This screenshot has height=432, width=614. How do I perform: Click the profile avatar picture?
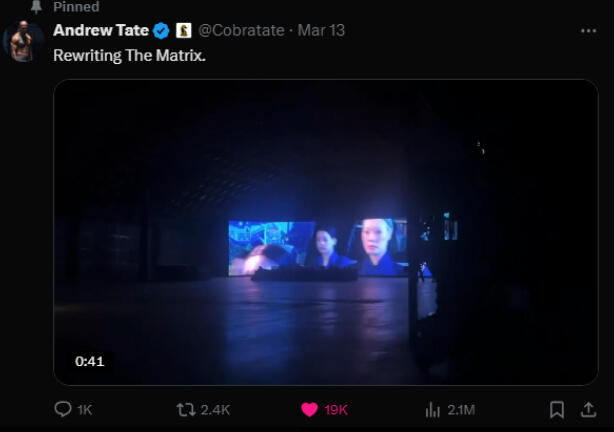(x=23, y=42)
